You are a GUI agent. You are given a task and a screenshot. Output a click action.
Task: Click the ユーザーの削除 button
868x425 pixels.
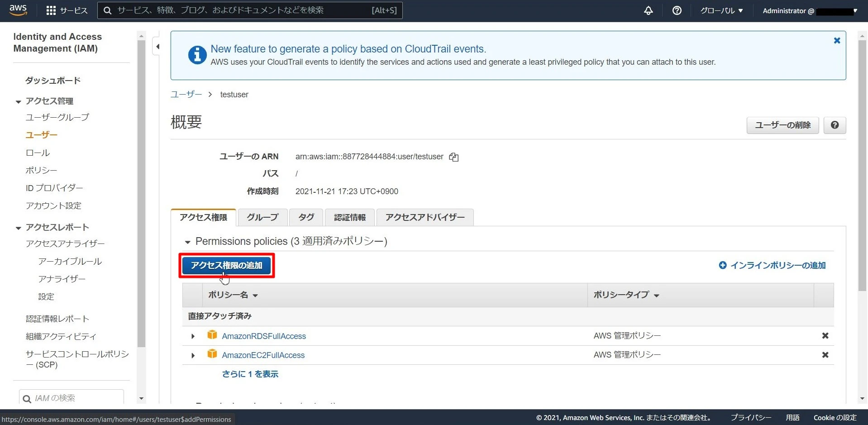(783, 125)
